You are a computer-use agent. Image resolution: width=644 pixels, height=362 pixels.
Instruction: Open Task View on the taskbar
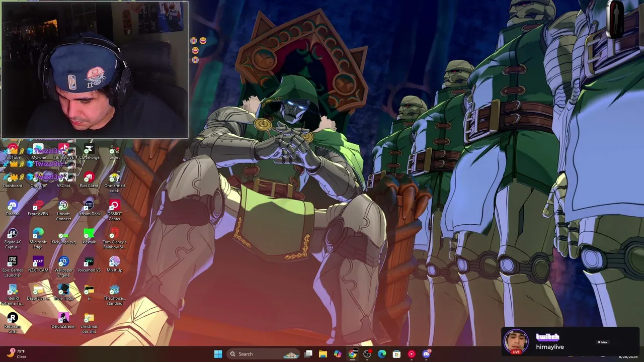pos(308,354)
